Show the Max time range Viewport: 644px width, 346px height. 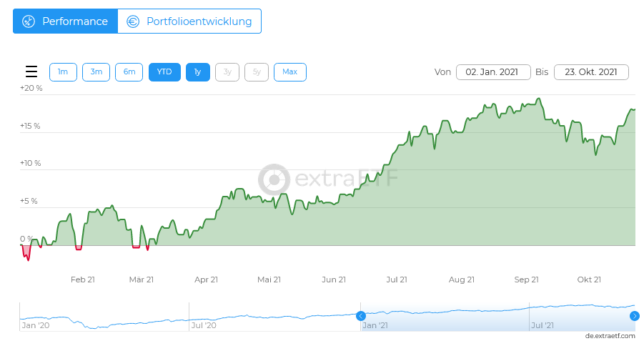[289, 72]
